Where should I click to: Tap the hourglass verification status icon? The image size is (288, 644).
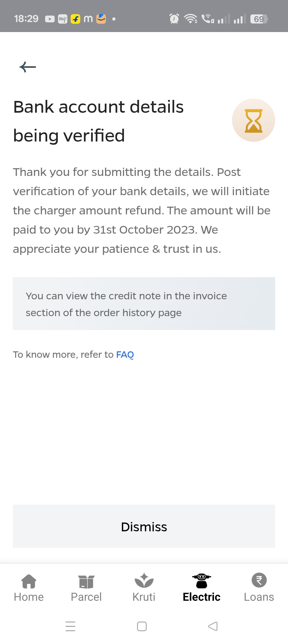coord(253,120)
